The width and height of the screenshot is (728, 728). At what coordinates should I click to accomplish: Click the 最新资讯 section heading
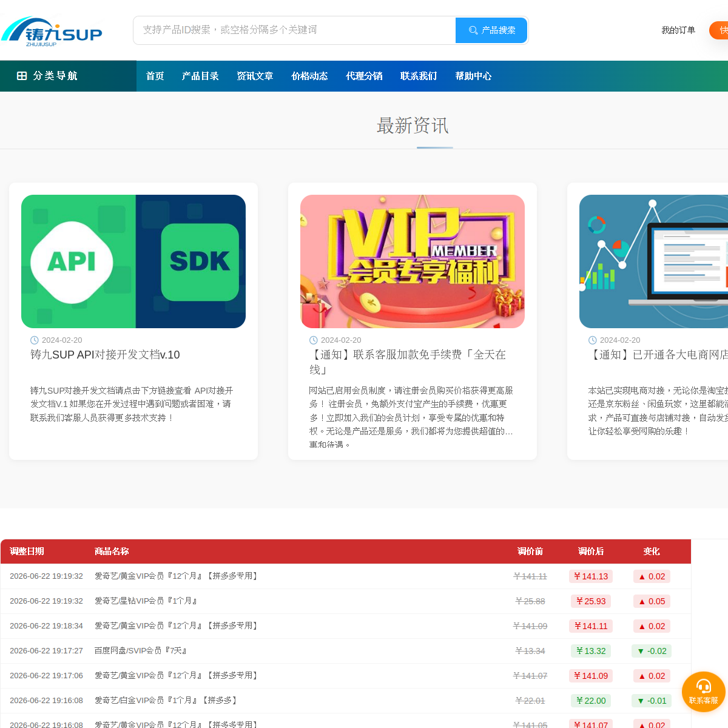click(413, 126)
